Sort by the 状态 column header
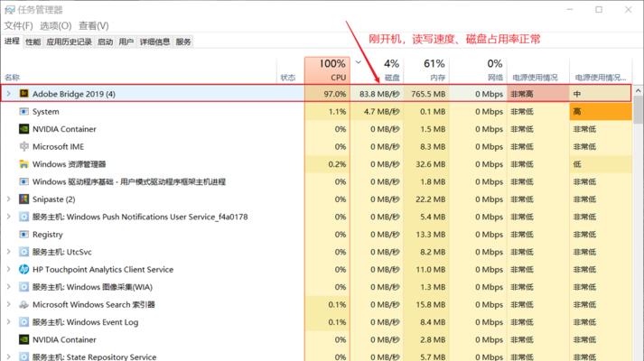 pyautogui.click(x=290, y=70)
